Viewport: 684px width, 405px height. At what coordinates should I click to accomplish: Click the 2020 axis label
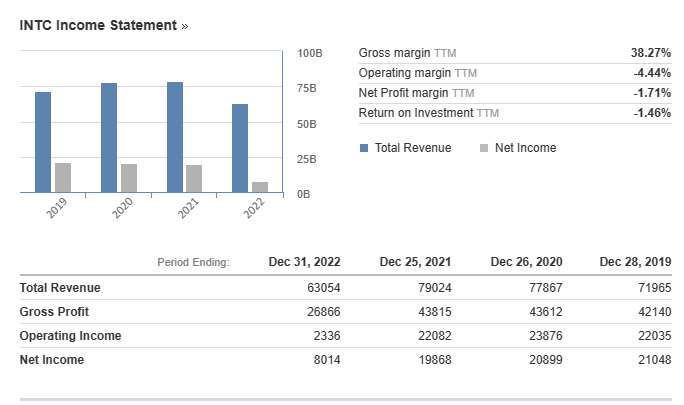122,208
